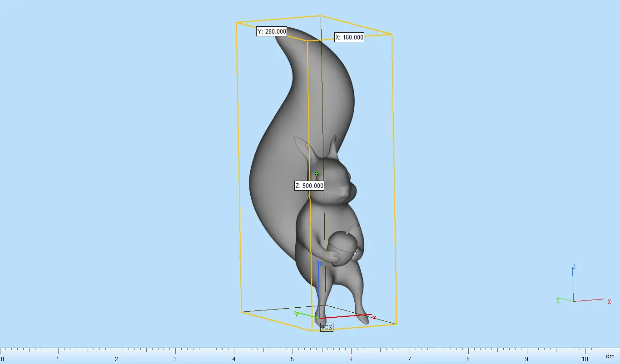Pick the green point on squirrel's head
Viewport: 620px width, 364px height.
317,173
